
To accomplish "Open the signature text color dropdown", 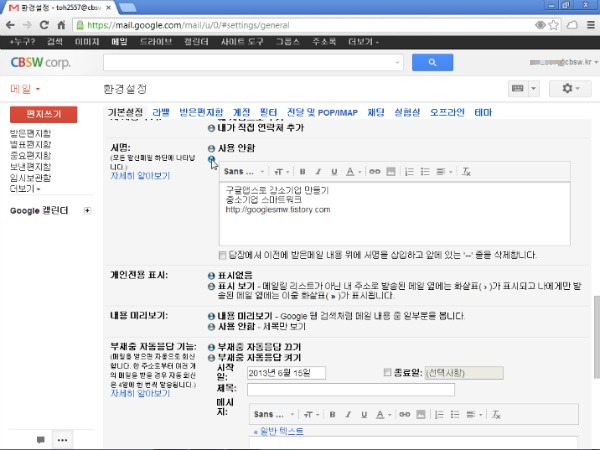I will click(x=353, y=172).
